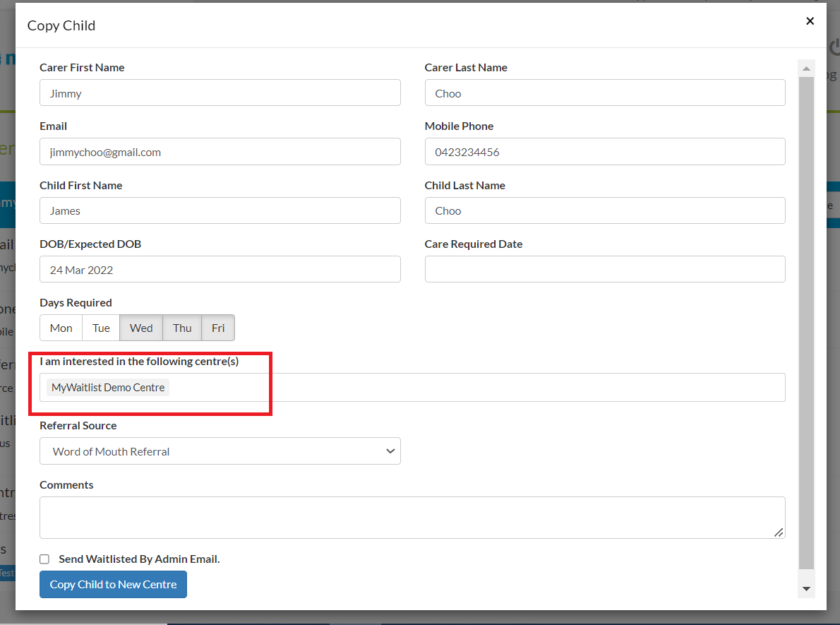Open the DOB/Expected DOB date field
Viewport: 840px width, 625px height.
[x=220, y=269]
